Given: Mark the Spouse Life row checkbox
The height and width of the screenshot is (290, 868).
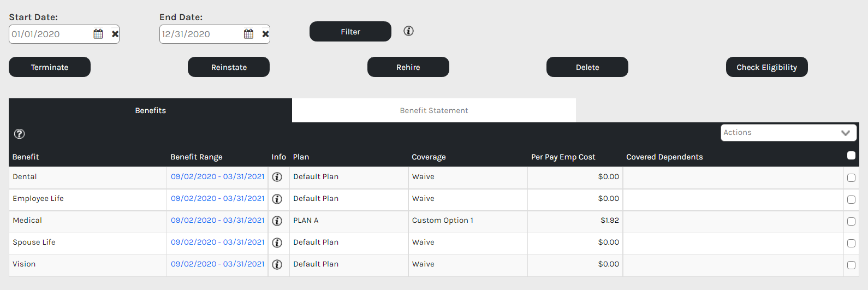Looking at the screenshot, I should 851,243.
